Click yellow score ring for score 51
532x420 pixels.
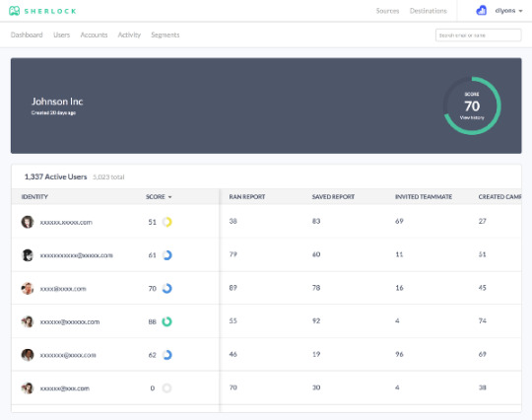pyautogui.click(x=166, y=222)
